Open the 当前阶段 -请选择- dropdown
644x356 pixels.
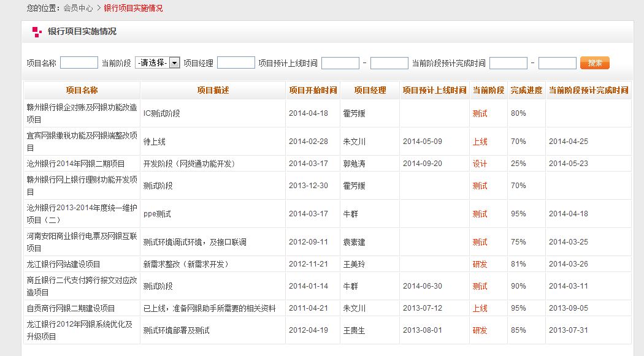pyautogui.click(x=157, y=62)
